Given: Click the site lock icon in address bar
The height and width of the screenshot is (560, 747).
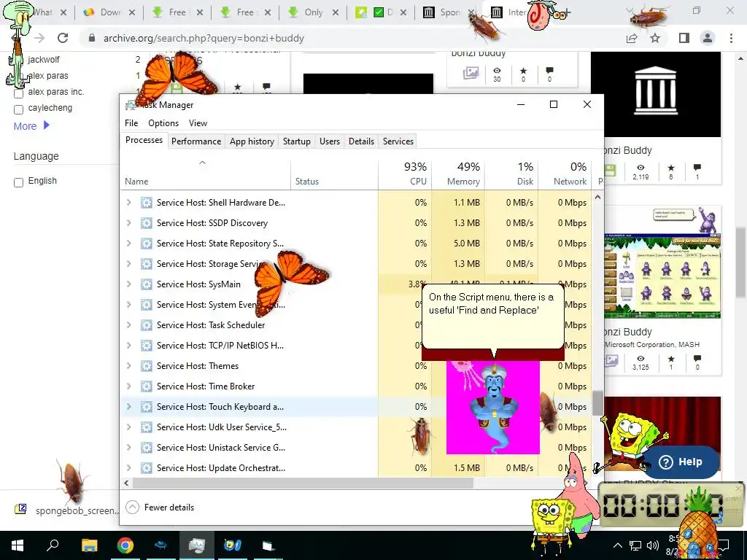Looking at the screenshot, I should [92, 38].
